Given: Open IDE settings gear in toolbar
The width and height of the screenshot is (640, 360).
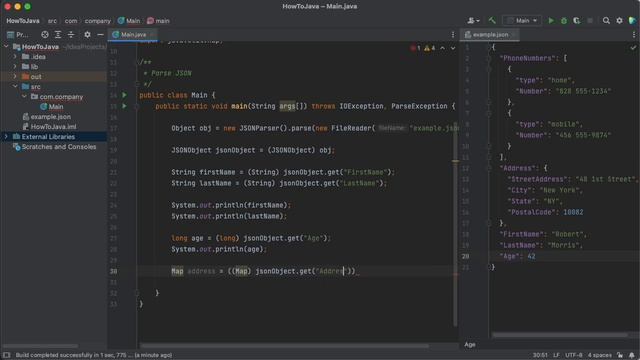Looking at the screenshot, I should (619, 20).
